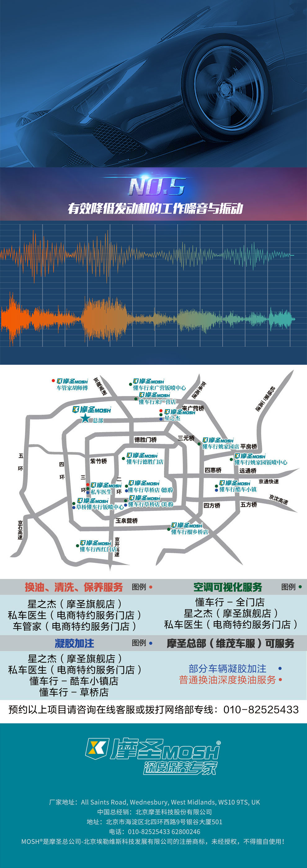
Task: Click the MOSH logo above 草桥懂车行钣喷中心
Action: [93, 500]
